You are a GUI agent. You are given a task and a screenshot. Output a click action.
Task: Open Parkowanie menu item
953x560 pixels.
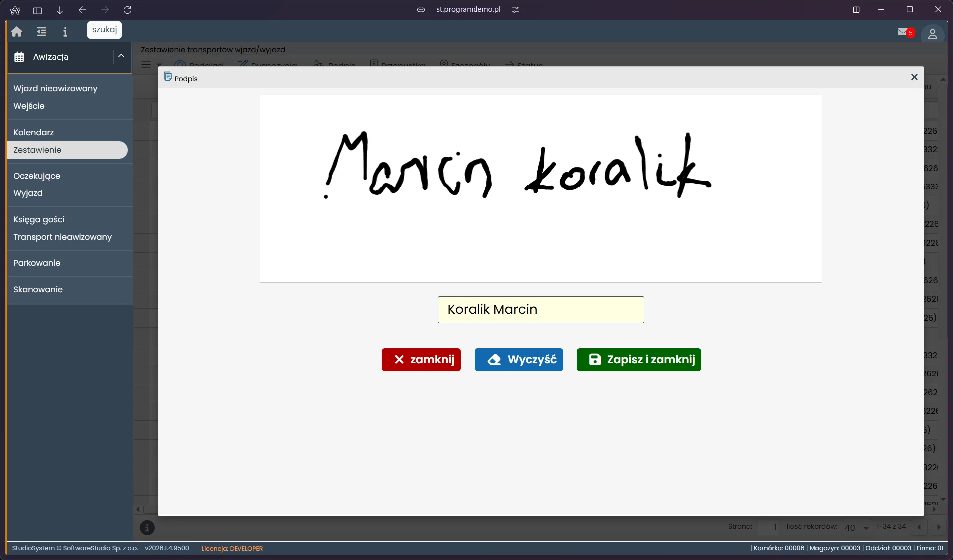[37, 263]
